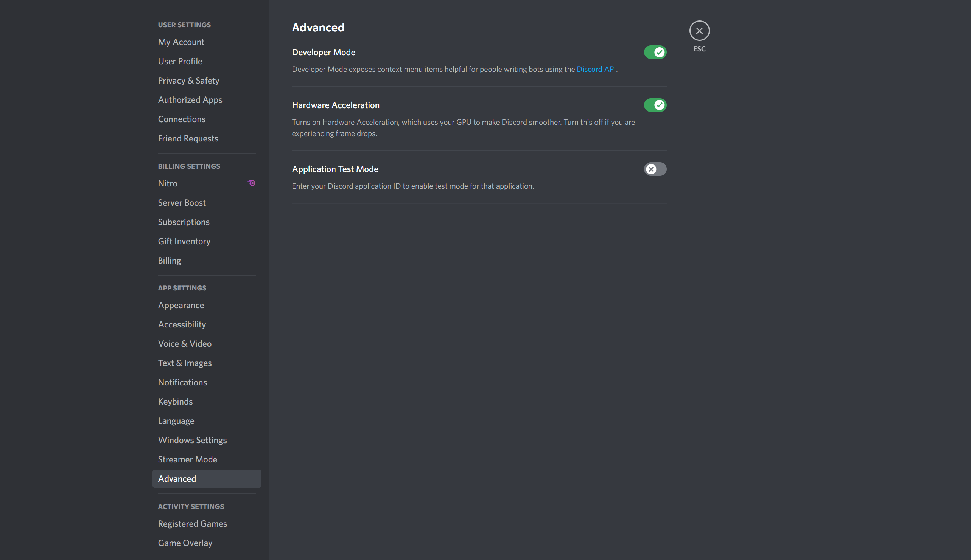Close settings with the ESC X button
The height and width of the screenshot is (560, 971).
coord(699,31)
